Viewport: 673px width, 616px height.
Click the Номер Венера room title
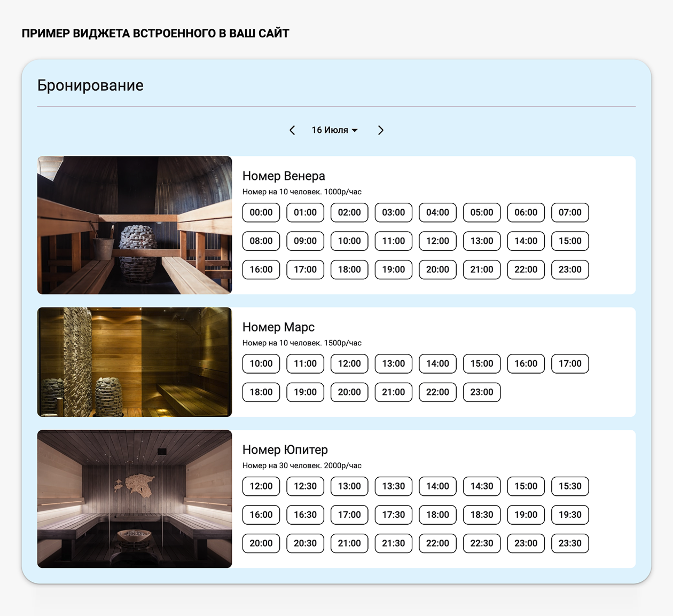click(284, 176)
